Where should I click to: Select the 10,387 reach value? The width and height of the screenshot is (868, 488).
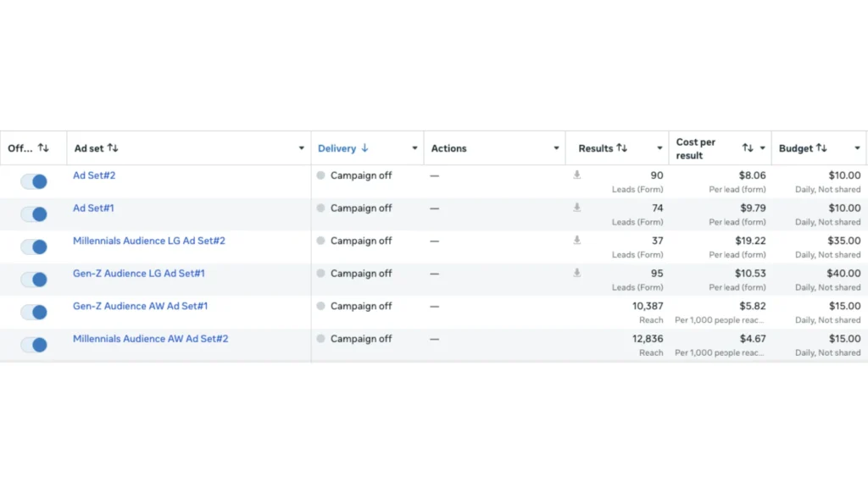[x=648, y=306]
